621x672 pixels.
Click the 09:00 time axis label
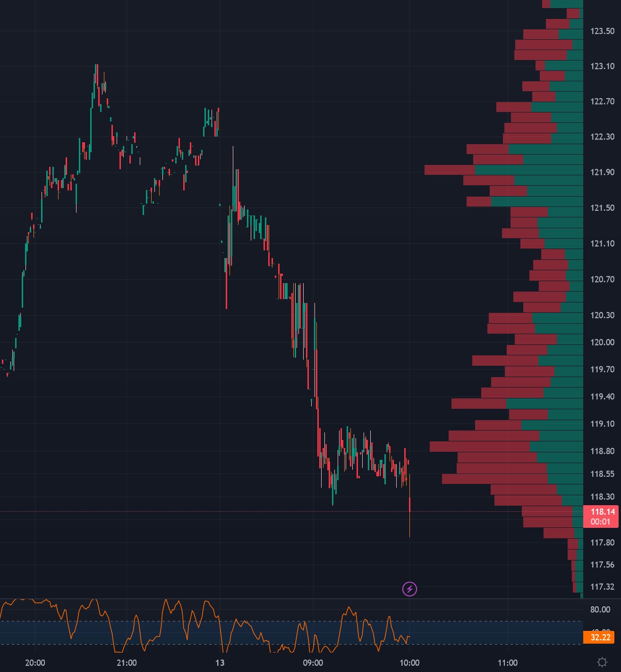(x=313, y=663)
